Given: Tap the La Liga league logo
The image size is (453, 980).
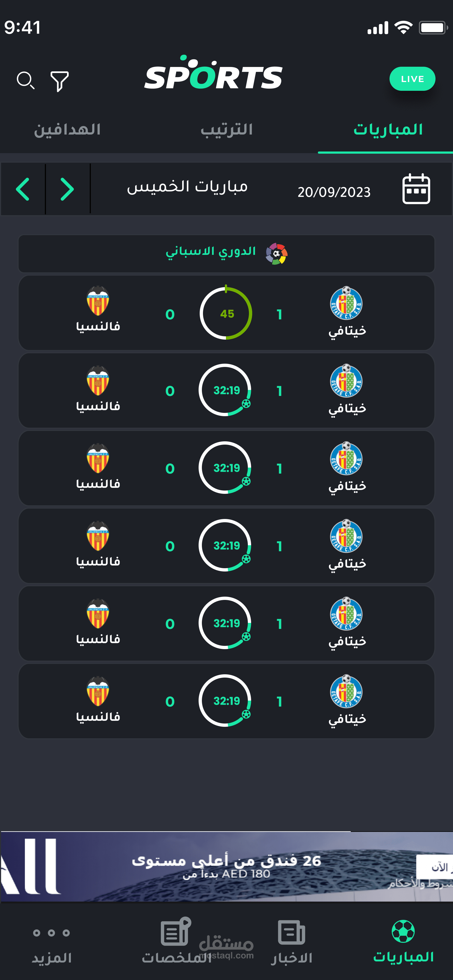Looking at the screenshot, I should coord(276,254).
